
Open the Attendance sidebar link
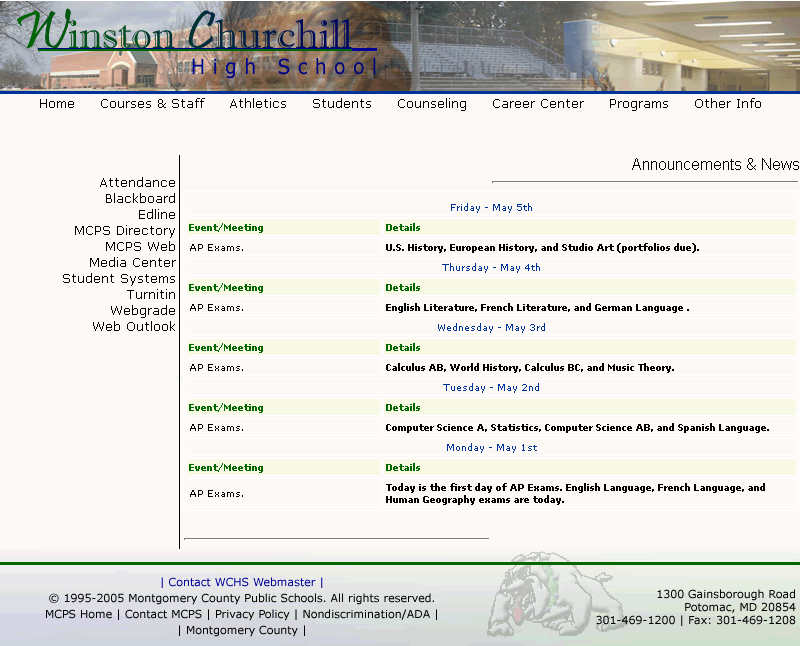click(x=137, y=183)
